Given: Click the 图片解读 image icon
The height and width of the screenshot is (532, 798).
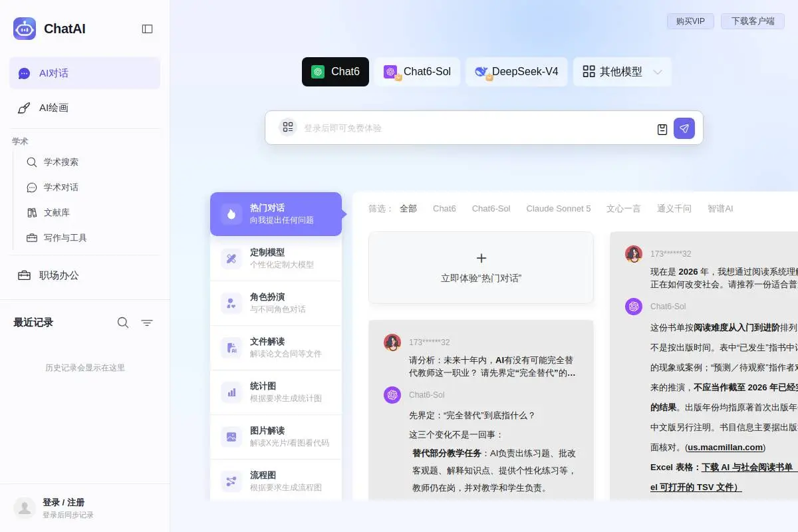Looking at the screenshot, I should [231, 437].
